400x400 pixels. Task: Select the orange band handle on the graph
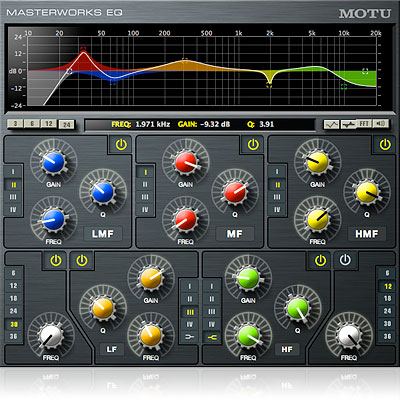click(185, 60)
